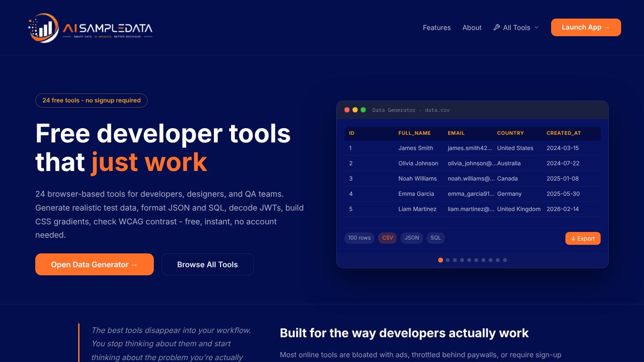
Task: Click the wrench icon beside All Tools
Action: (496, 28)
